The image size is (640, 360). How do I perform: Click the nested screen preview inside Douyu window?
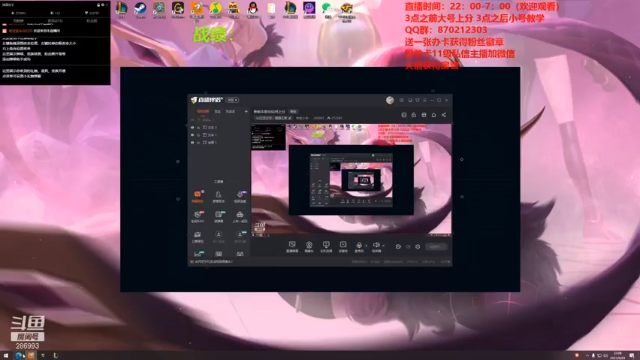click(x=351, y=180)
